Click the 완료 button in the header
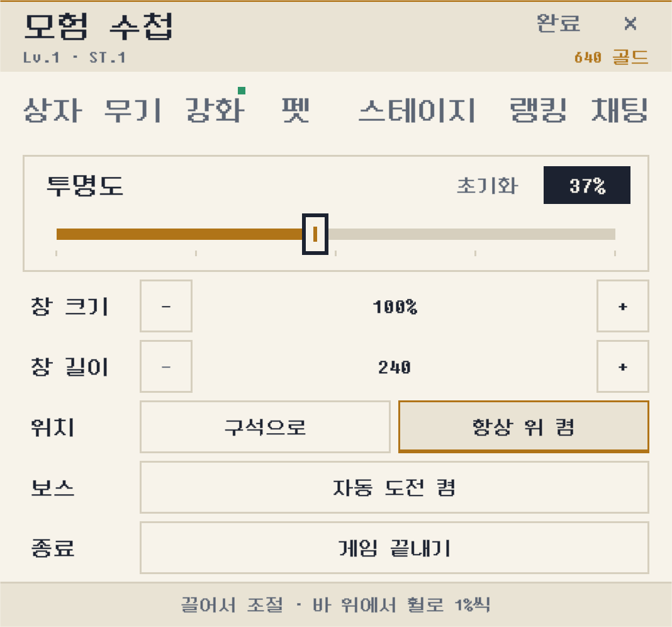This screenshot has width=672, height=627. tap(559, 23)
